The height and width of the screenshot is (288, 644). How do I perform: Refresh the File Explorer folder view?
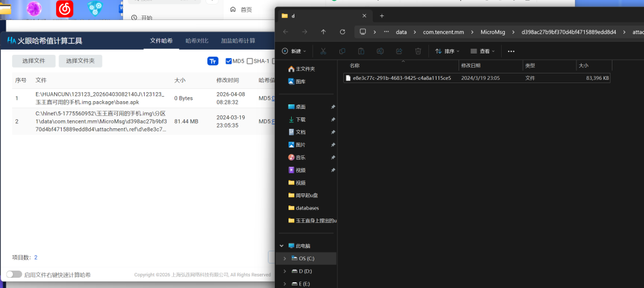point(343,32)
